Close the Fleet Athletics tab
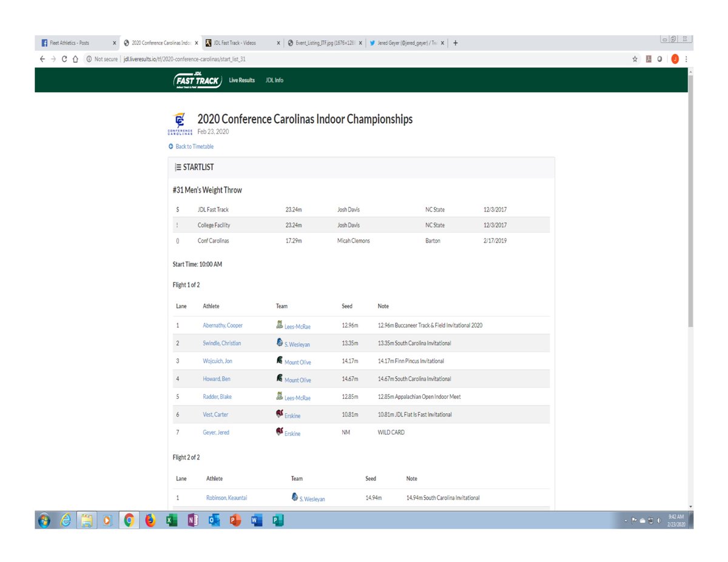Image resolution: width=728 pixels, height=562 pixels. (115, 43)
